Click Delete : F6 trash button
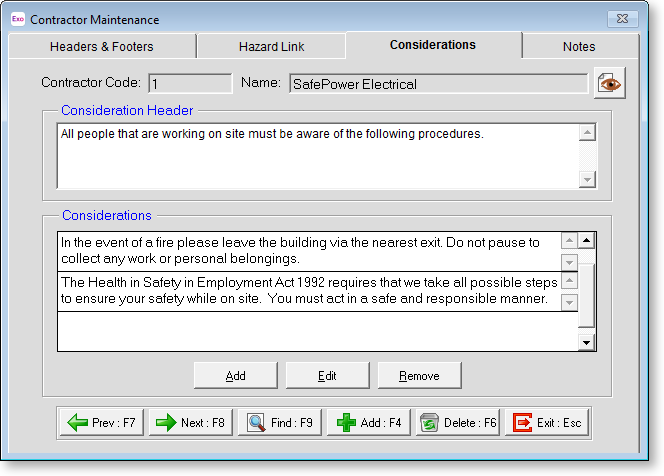 click(458, 422)
